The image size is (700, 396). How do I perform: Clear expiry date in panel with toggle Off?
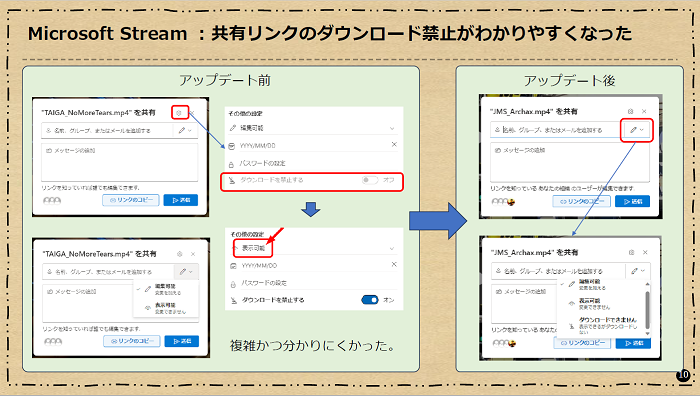point(394,144)
